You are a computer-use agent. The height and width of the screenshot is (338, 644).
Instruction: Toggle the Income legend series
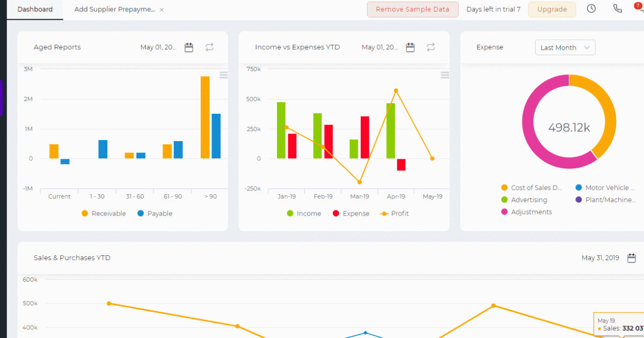click(304, 214)
